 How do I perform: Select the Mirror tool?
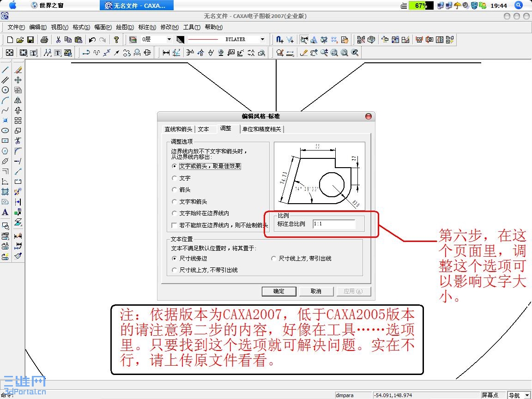18,100
